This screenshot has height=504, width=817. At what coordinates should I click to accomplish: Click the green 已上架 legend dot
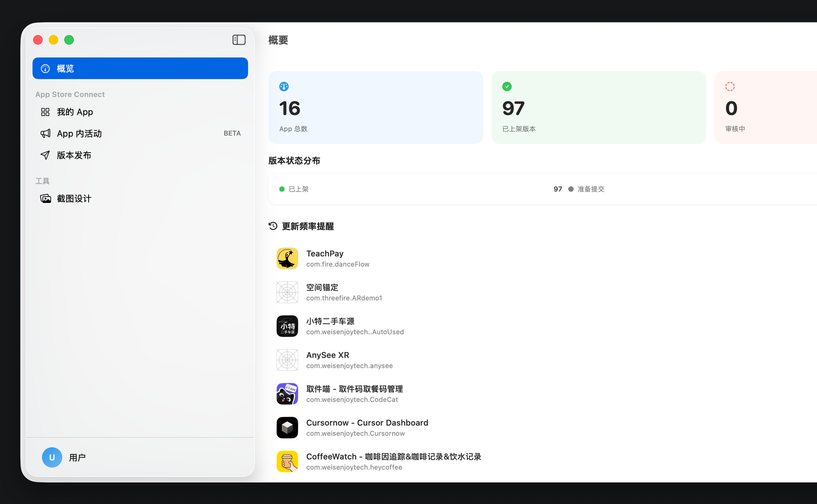click(282, 189)
